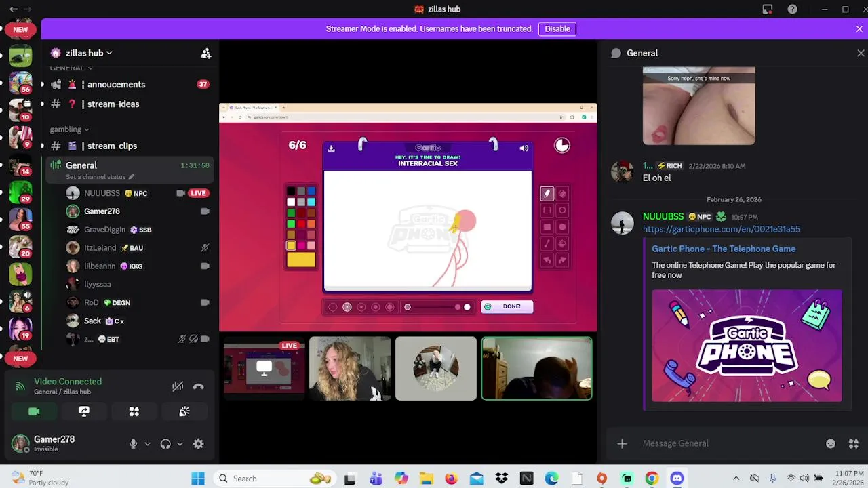Click the back arrow in title bar

(x=14, y=9)
